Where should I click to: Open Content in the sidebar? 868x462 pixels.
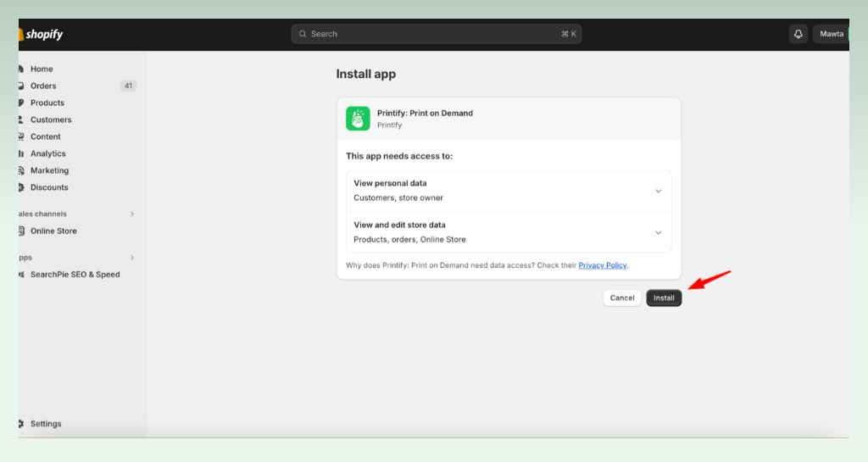point(46,136)
